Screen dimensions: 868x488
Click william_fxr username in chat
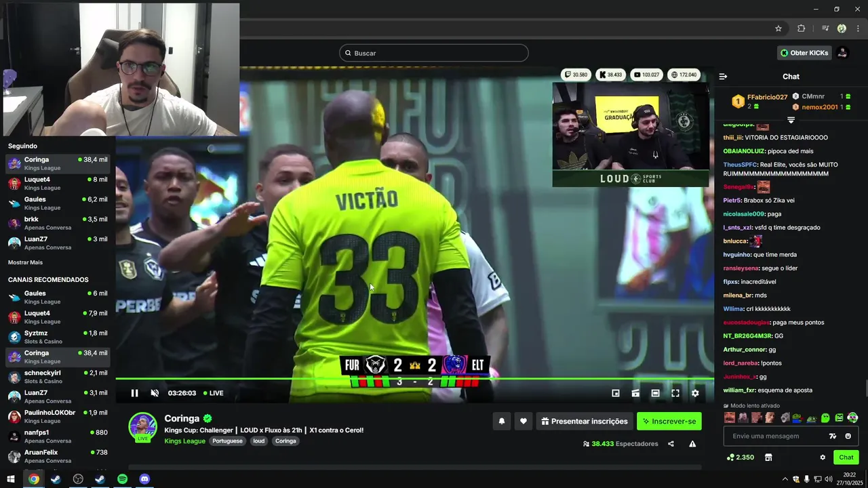[x=739, y=390]
